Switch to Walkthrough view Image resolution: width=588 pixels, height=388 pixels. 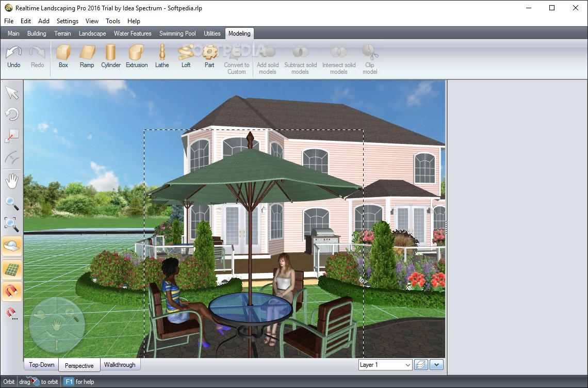click(x=120, y=365)
